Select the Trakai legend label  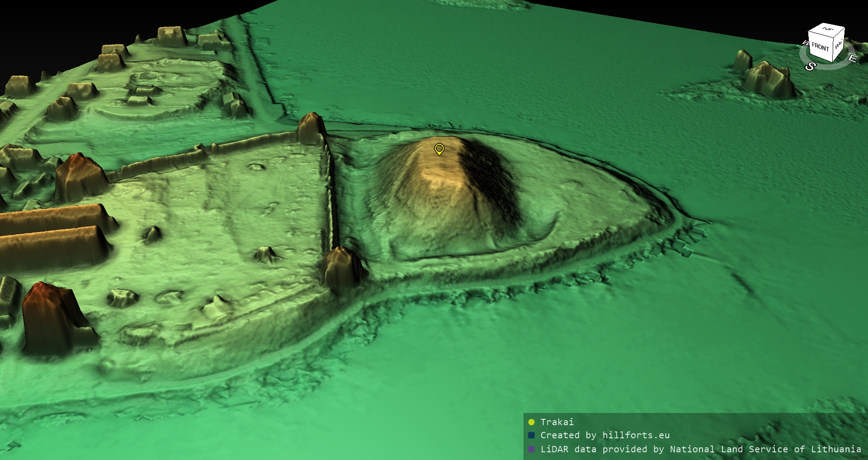557,422
